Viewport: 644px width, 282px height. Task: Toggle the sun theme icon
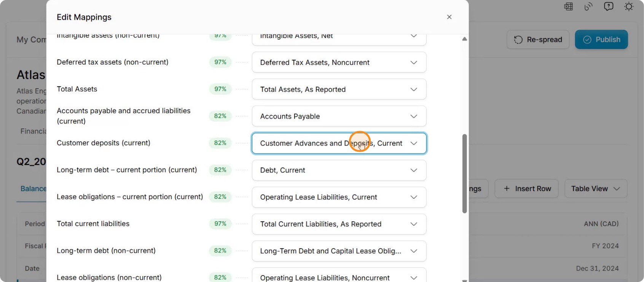pos(629,6)
